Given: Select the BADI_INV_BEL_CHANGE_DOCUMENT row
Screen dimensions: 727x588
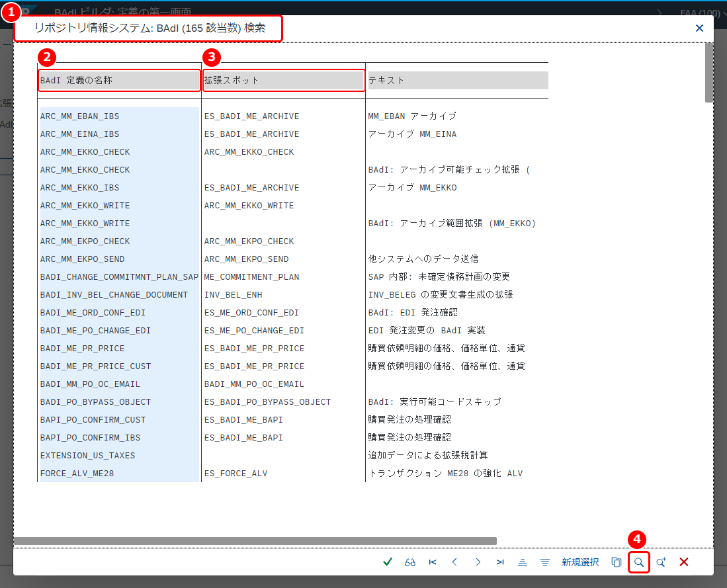Looking at the screenshot, I should (114, 294).
